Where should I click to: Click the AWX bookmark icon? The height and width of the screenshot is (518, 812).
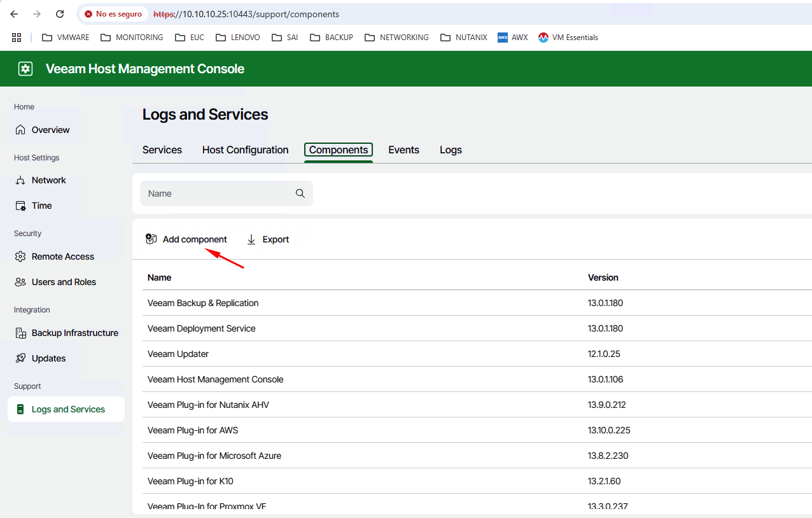(x=503, y=38)
